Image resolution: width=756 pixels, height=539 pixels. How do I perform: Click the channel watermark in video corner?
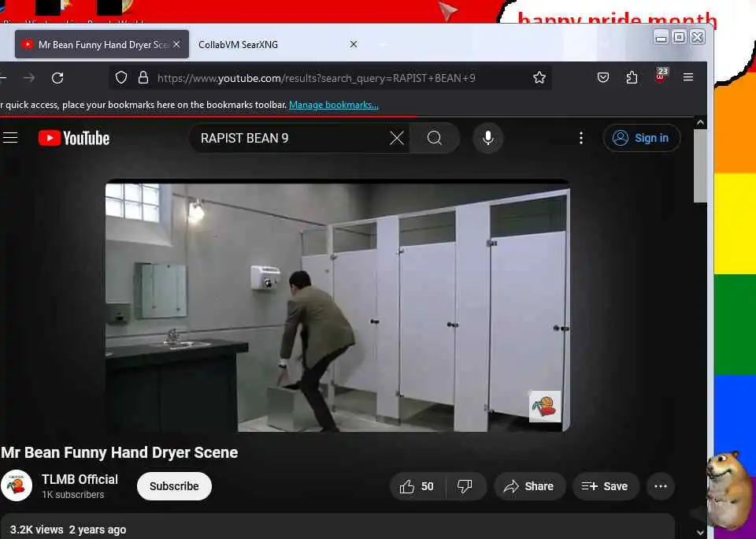545,407
